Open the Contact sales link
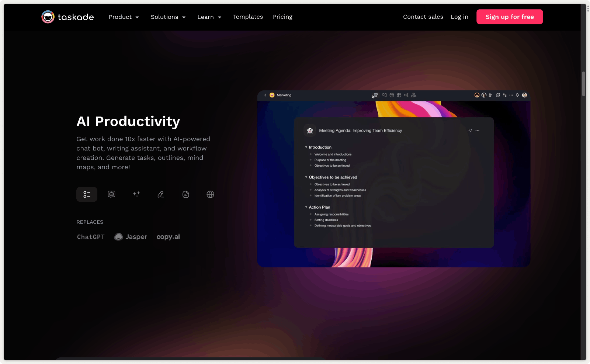The image size is (590, 364). tap(423, 17)
